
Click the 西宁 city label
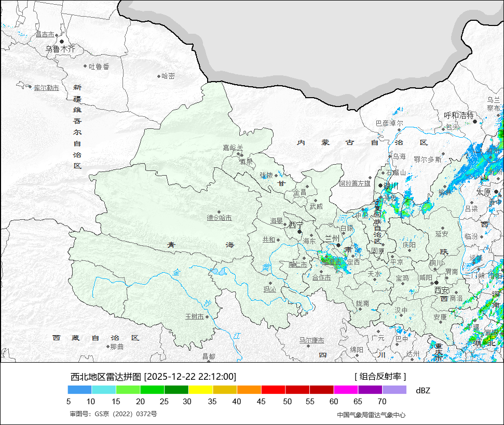point(296,225)
